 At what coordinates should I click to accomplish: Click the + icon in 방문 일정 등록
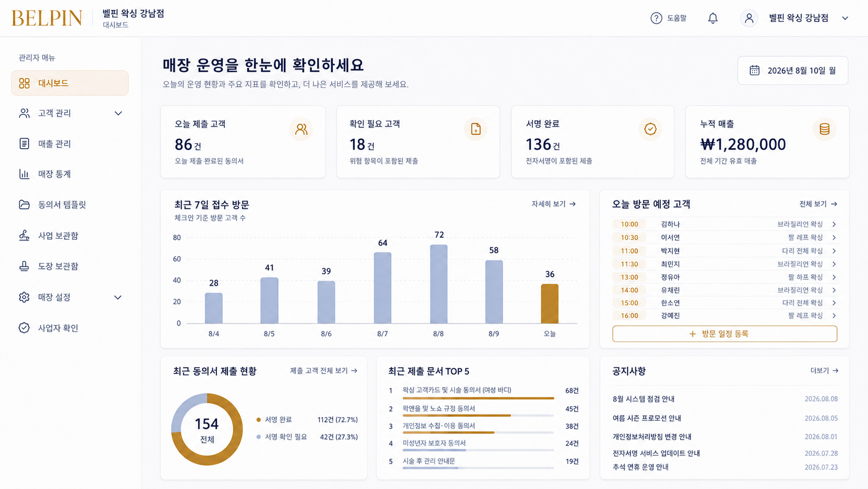tap(692, 334)
